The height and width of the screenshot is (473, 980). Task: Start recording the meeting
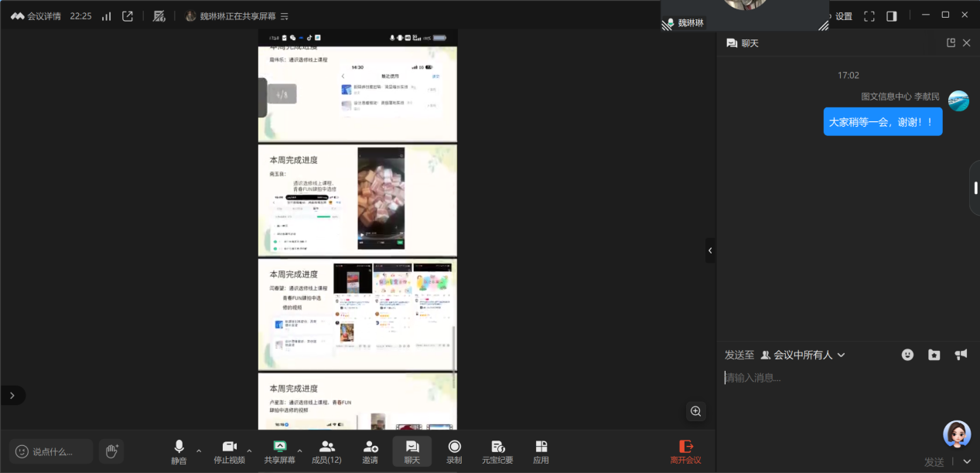[x=454, y=451]
